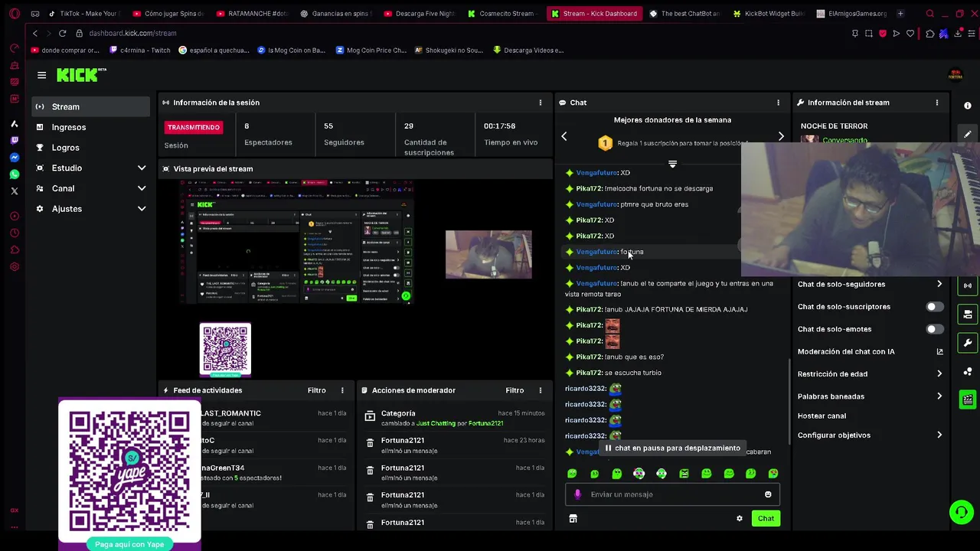Open Información del stream three-dot menu
This screenshot has height=551, width=980.
click(937, 103)
